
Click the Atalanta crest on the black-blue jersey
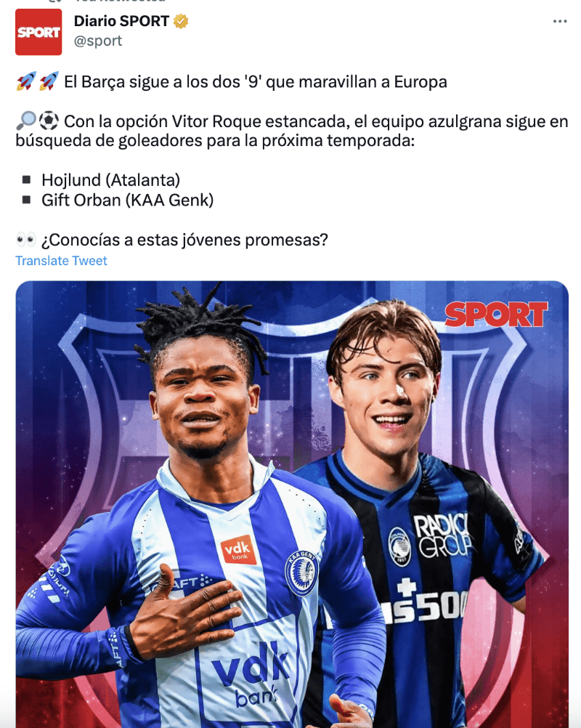pyautogui.click(x=399, y=546)
